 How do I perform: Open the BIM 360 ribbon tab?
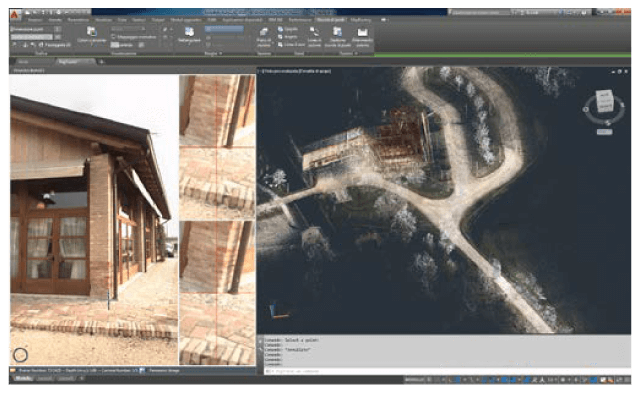pos(275,20)
